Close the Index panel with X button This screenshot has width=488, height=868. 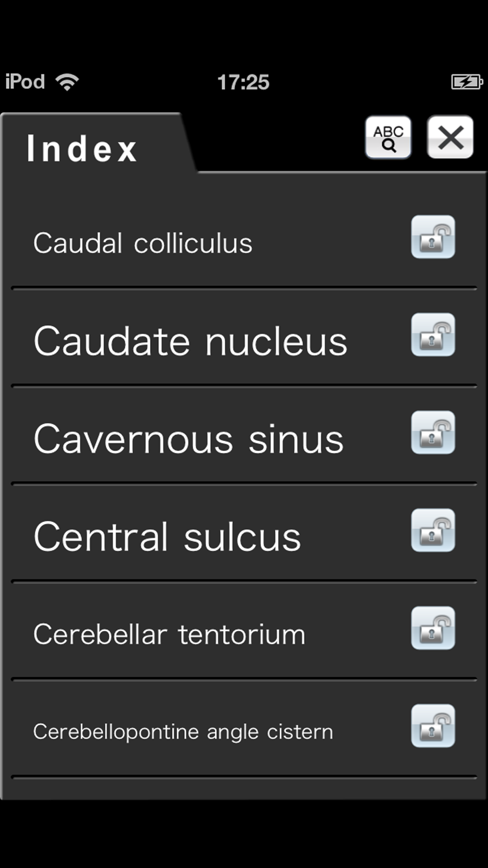[450, 137]
